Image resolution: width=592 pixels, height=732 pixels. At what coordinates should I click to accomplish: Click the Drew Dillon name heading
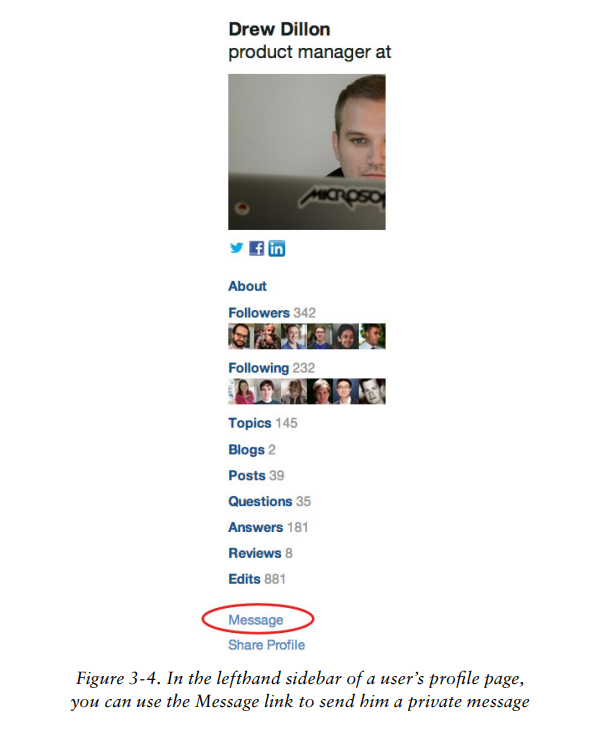pos(279,29)
